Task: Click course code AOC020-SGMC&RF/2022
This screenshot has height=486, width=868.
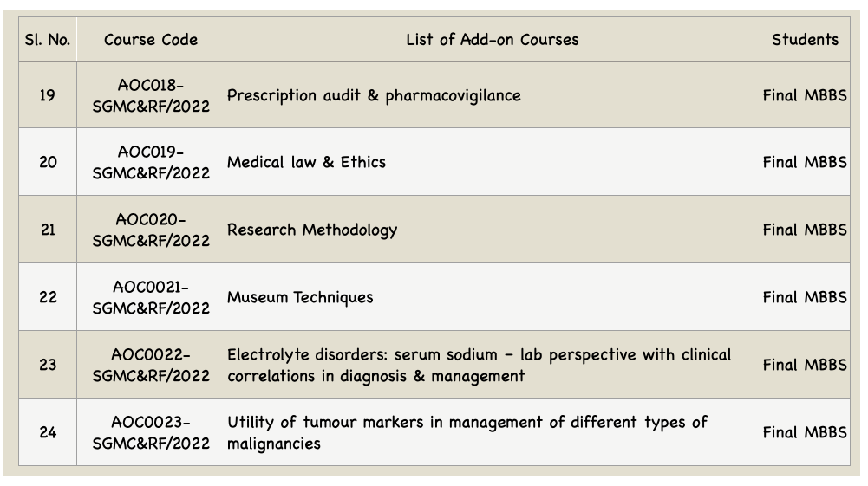Action: 151,230
